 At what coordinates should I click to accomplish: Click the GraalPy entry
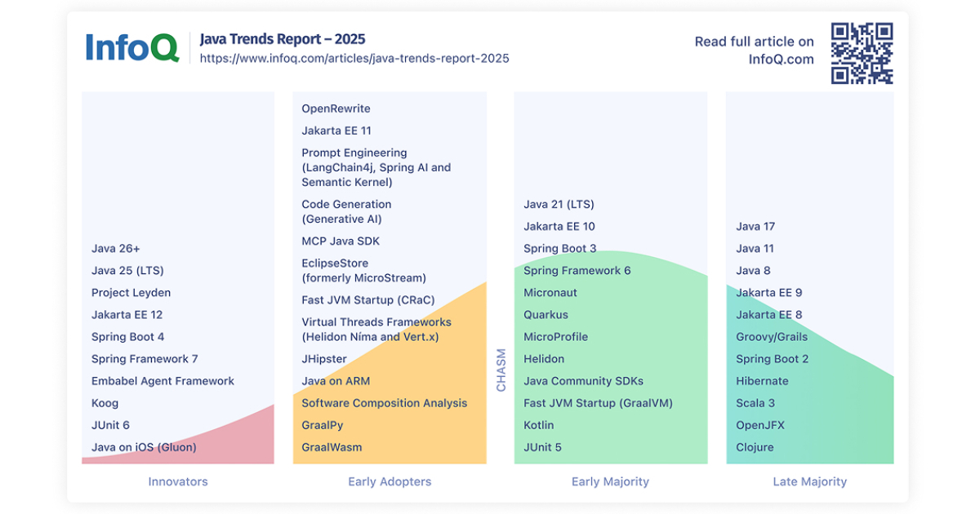tap(321, 424)
